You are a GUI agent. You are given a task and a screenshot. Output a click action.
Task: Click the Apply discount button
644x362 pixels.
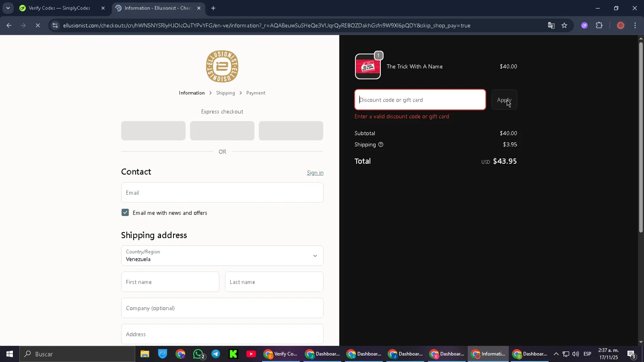click(504, 100)
